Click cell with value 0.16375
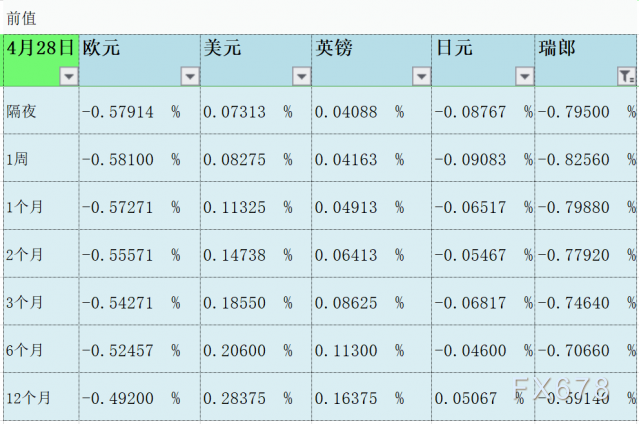This screenshot has height=424, width=640. (371, 397)
